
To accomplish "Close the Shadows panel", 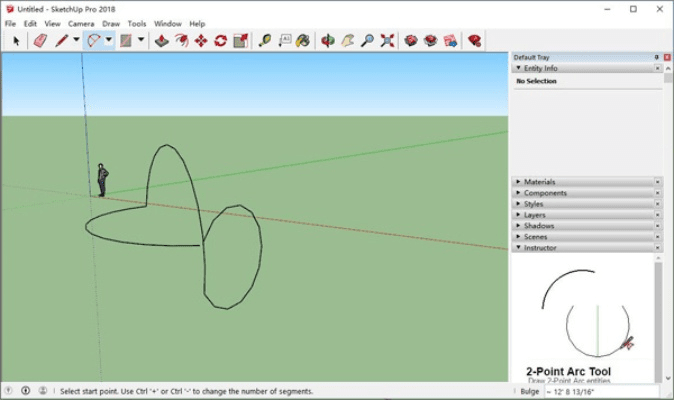I will click(657, 226).
